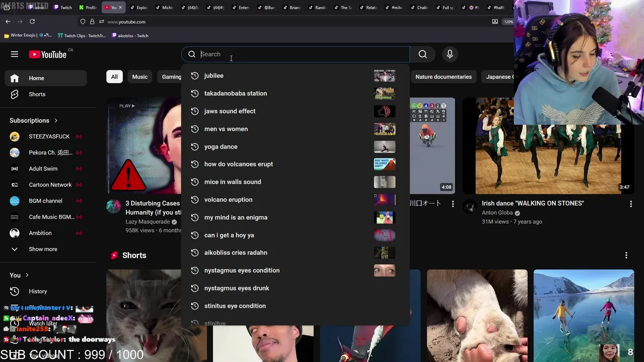Open Anton Globa channel link

[x=497, y=213]
